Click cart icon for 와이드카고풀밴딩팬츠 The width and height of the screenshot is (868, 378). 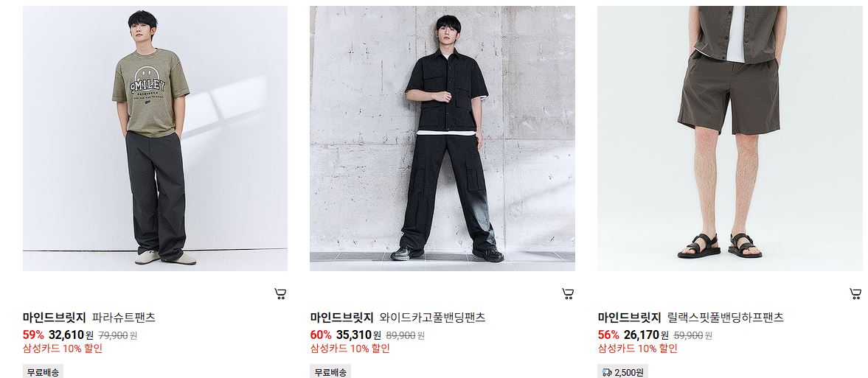(x=568, y=294)
